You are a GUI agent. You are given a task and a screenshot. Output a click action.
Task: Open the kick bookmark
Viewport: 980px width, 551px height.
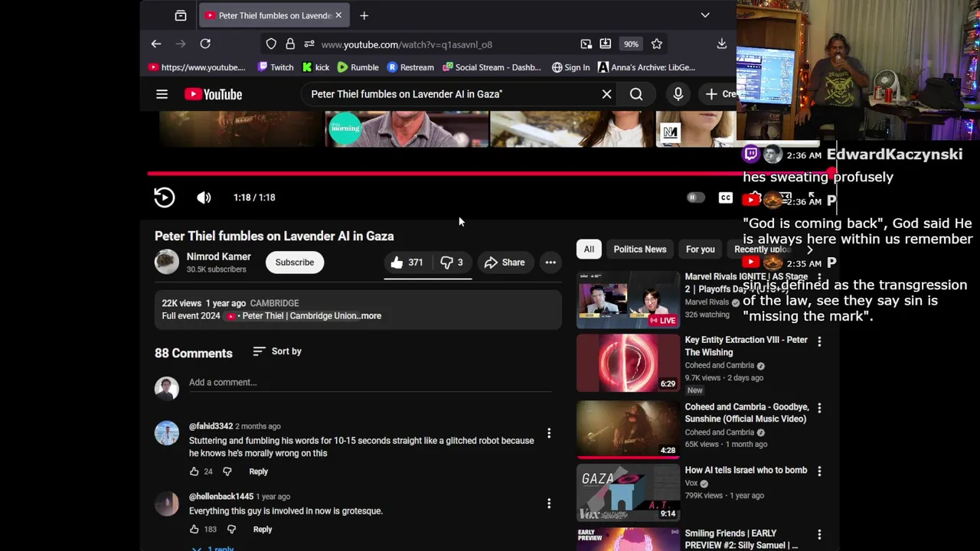[315, 67]
